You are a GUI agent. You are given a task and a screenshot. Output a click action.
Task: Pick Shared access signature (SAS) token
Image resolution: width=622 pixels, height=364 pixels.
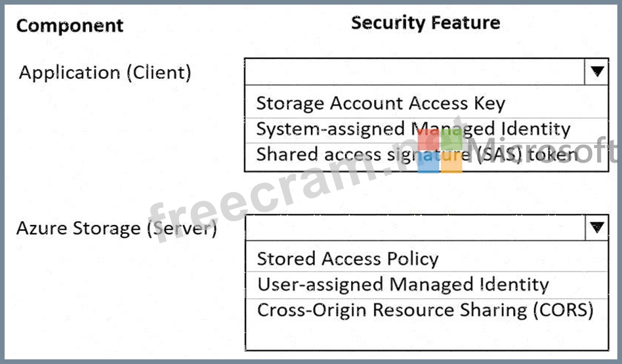[417, 155]
